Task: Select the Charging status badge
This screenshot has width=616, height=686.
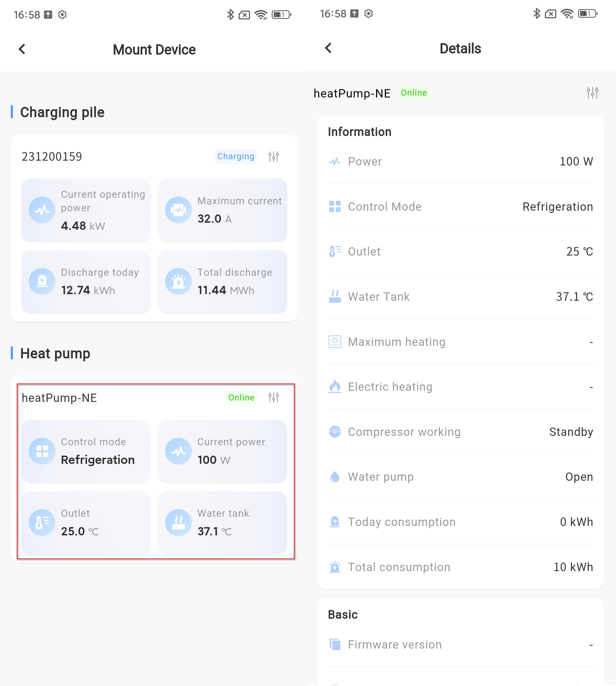Action: click(235, 156)
